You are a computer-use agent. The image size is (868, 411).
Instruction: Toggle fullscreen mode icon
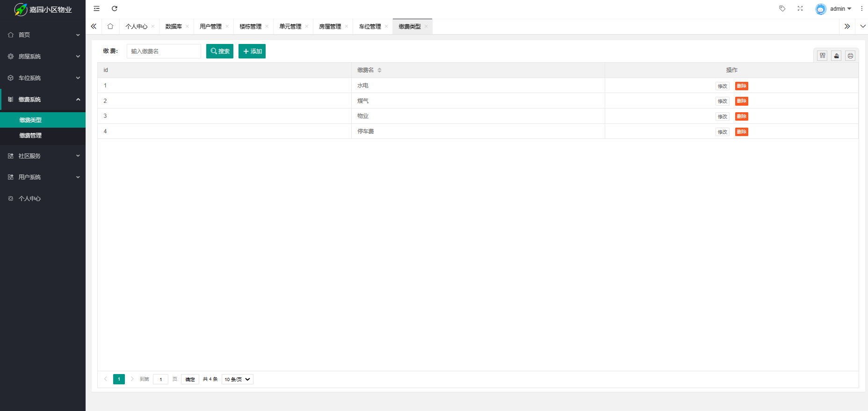[800, 8]
